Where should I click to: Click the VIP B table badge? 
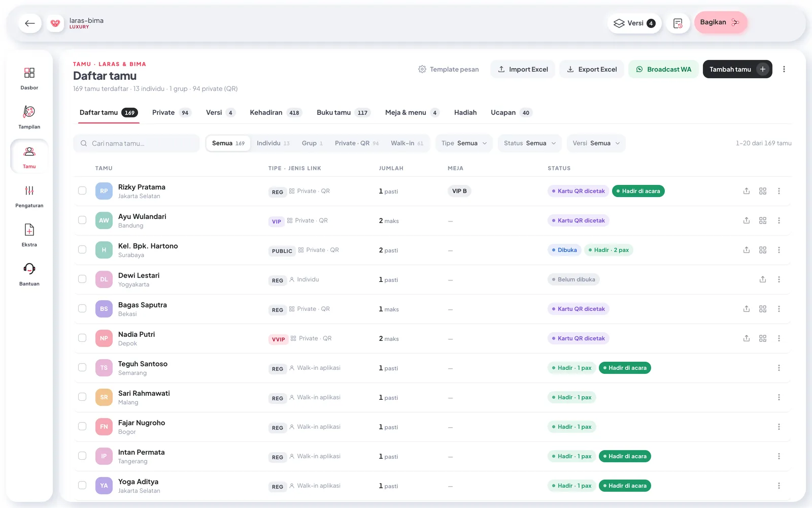pos(459,191)
